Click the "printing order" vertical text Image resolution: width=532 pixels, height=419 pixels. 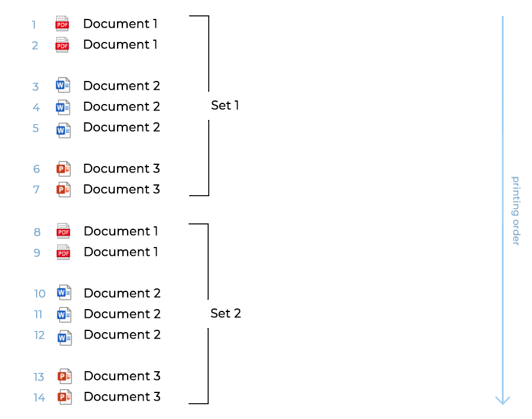[x=515, y=210]
